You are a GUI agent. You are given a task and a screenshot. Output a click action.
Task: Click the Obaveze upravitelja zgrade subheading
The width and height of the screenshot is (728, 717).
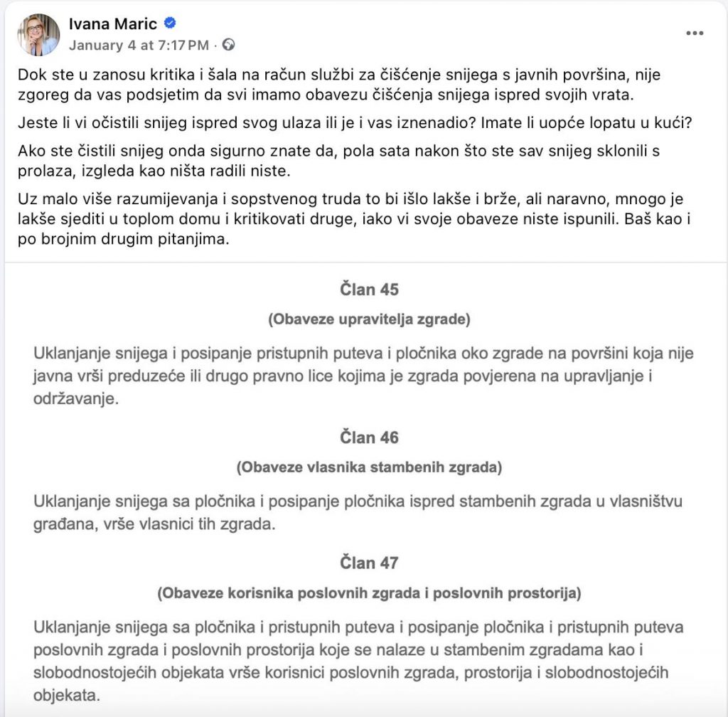(x=369, y=320)
